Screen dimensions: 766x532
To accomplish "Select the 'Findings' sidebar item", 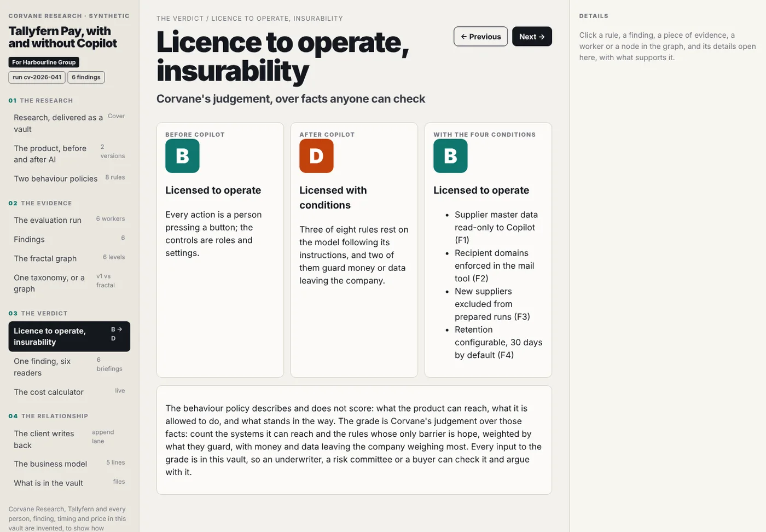I will pyautogui.click(x=69, y=239).
